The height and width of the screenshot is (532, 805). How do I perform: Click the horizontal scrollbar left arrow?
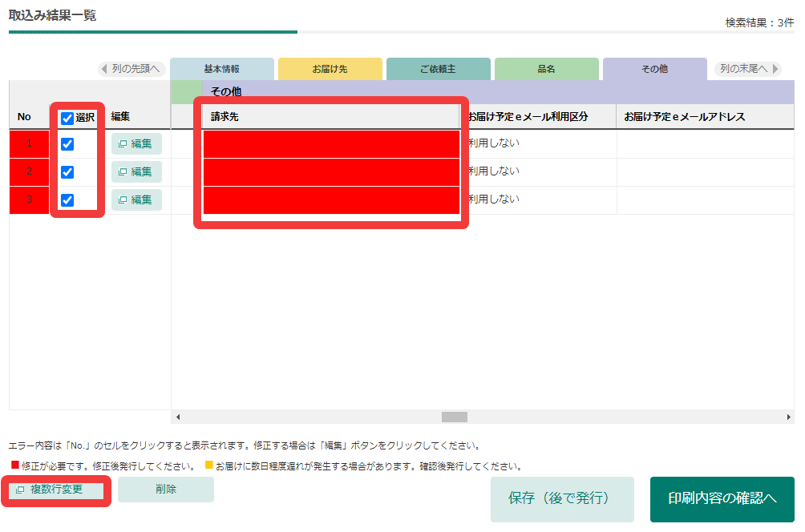point(178,417)
